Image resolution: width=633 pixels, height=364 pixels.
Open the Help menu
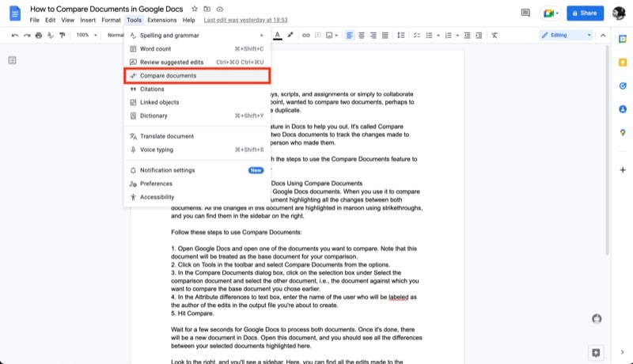188,20
